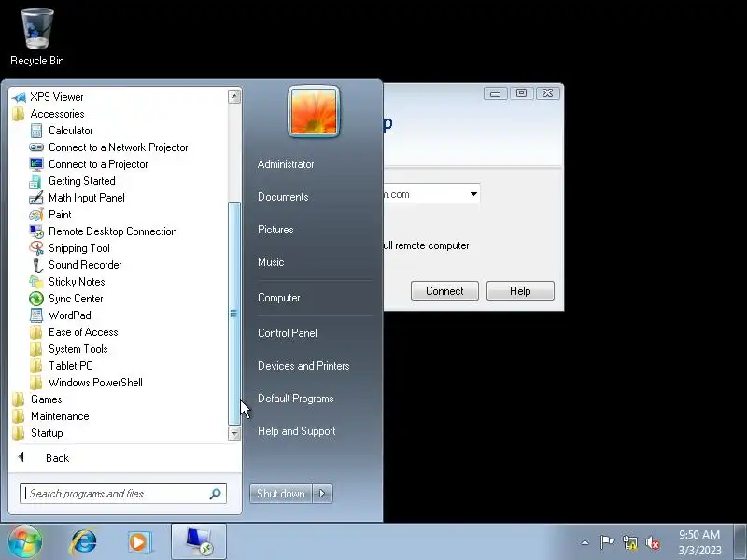Expand the System Tools folder

coord(69,349)
